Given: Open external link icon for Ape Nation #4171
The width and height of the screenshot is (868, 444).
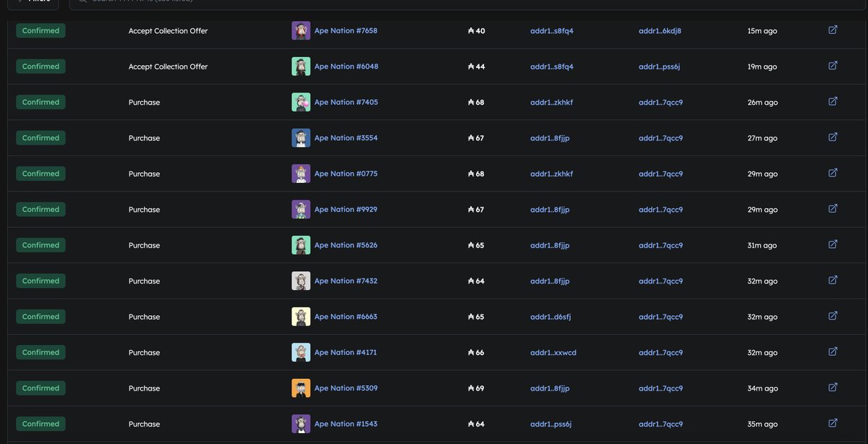Looking at the screenshot, I should pos(833,351).
